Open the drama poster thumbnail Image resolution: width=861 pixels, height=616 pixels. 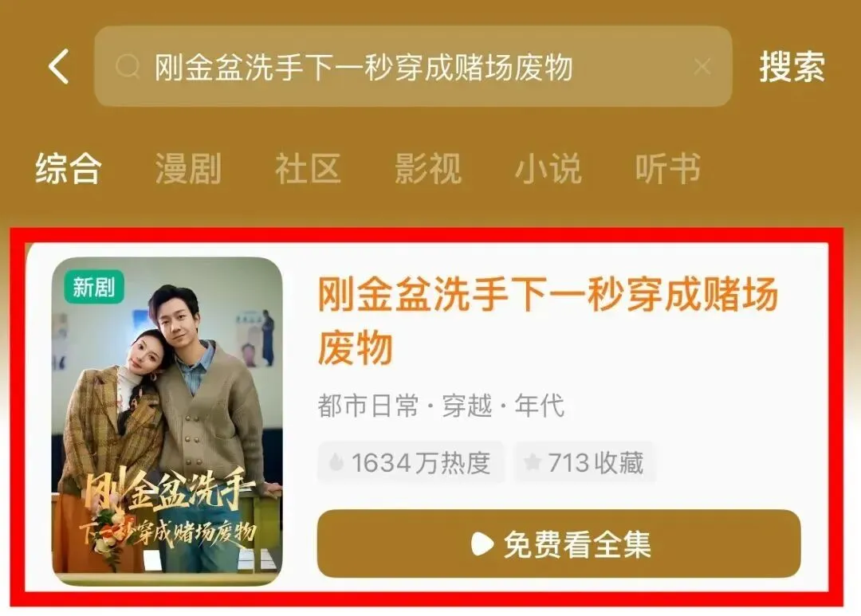pyautogui.click(x=167, y=421)
